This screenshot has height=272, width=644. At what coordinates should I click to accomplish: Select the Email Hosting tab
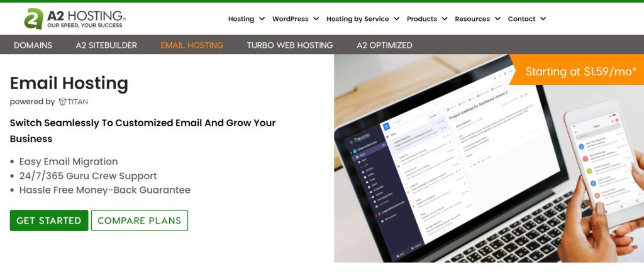[192, 45]
